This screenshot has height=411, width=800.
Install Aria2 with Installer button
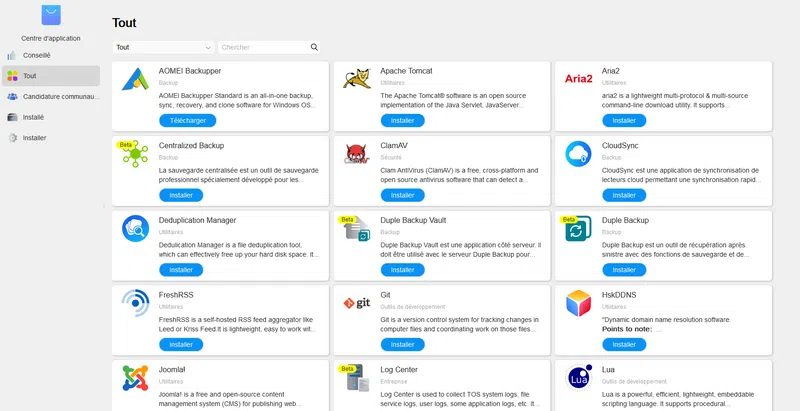[x=624, y=120]
